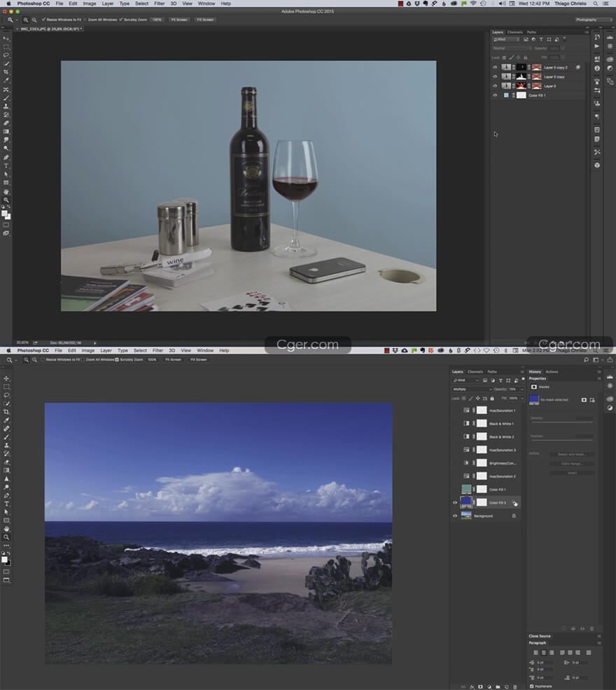This screenshot has width=616, height=690.
Task: Click teal Color Fill 1 thumbnail in bottom window
Action: pyautogui.click(x=466, y=489)
